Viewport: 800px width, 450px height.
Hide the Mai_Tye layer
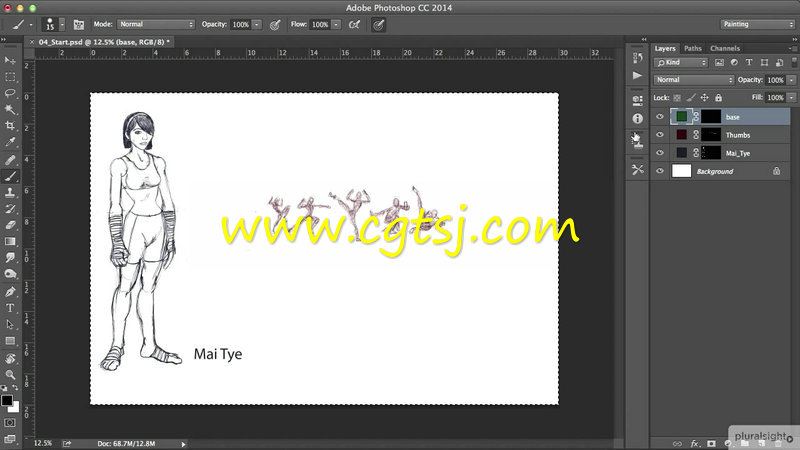click(660, 153)
